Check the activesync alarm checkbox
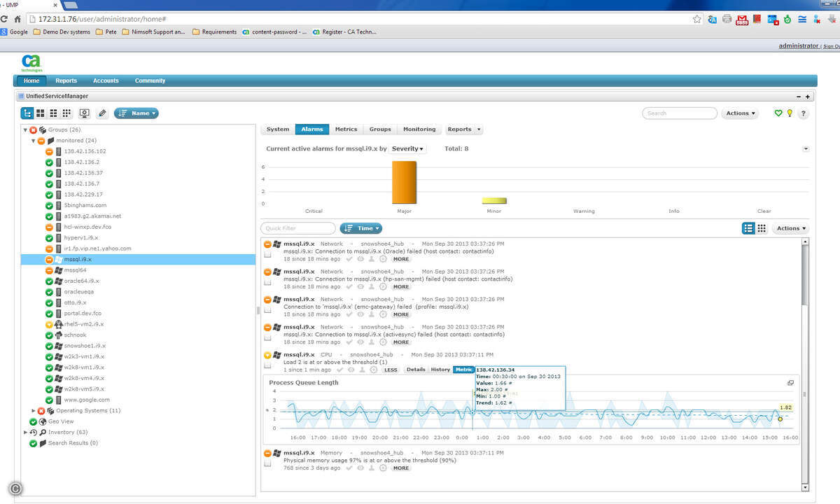The image size is (840, 504). pyautogui.click(x=267, y=338)
